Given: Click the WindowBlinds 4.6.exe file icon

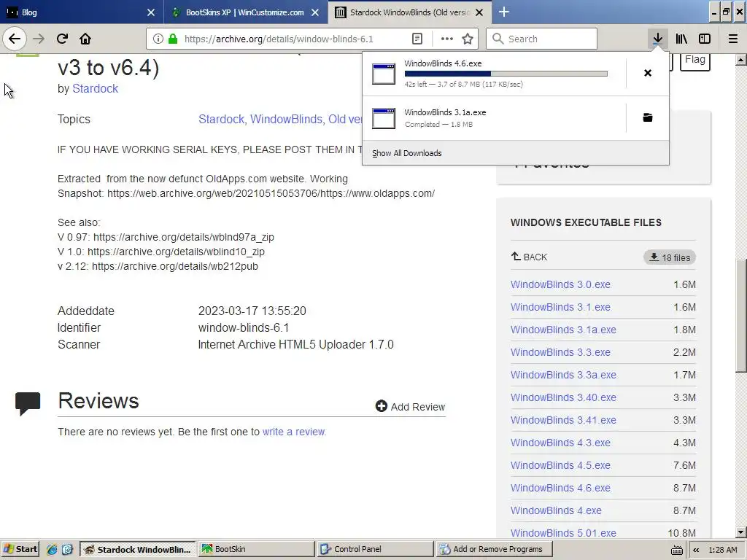Looking at the screenshot, I should click(384, 74).
